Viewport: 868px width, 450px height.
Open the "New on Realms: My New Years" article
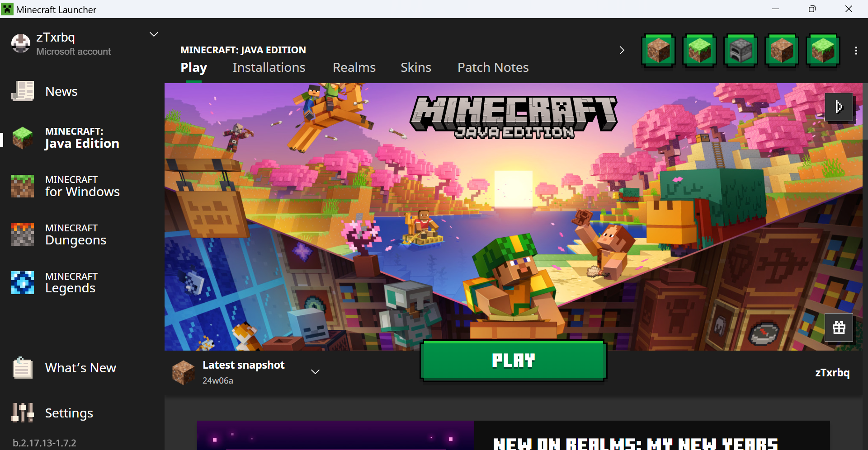click(513, 436)
